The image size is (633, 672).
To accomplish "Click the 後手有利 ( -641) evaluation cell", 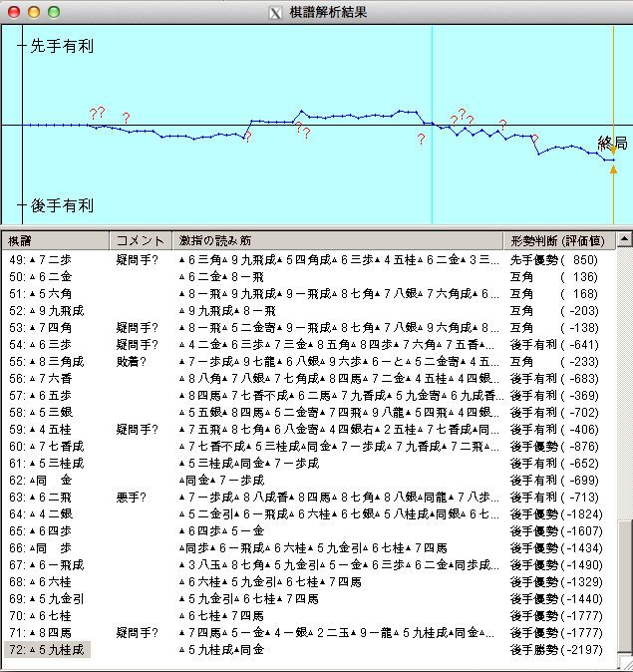I will (553, 345).
